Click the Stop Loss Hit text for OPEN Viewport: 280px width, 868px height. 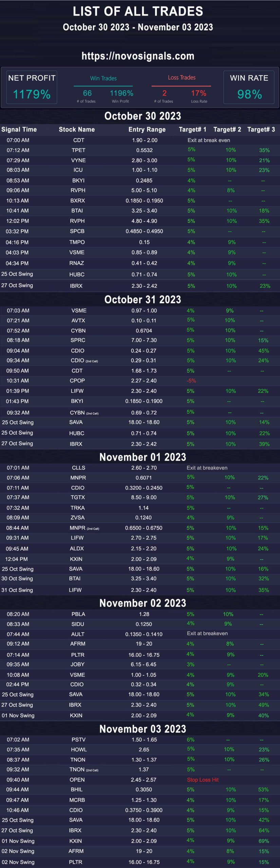[x=203, y=780]
